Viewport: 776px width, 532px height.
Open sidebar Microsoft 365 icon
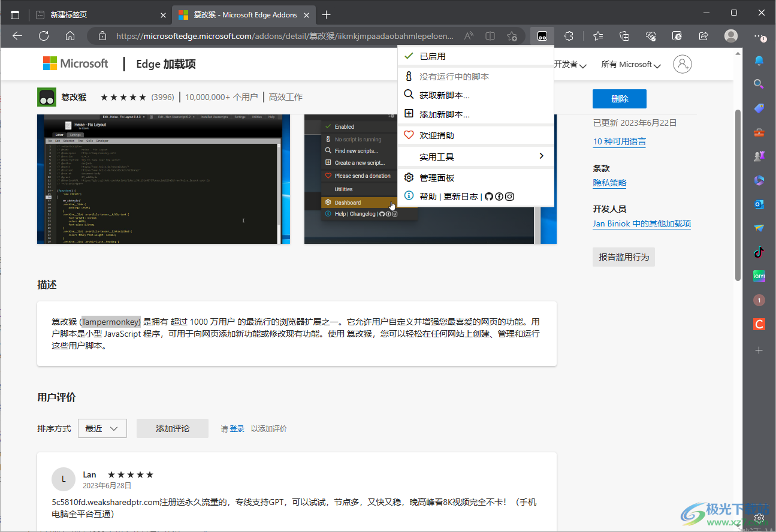point(759,180)
